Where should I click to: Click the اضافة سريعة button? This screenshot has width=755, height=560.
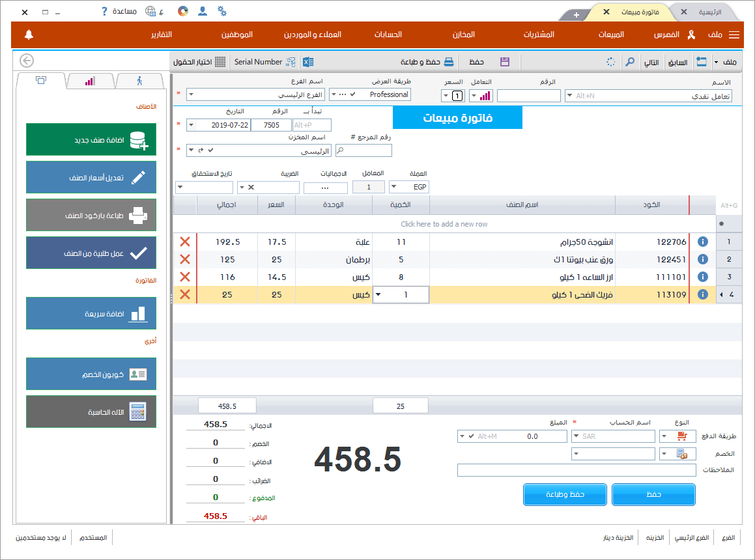point(91,313)
